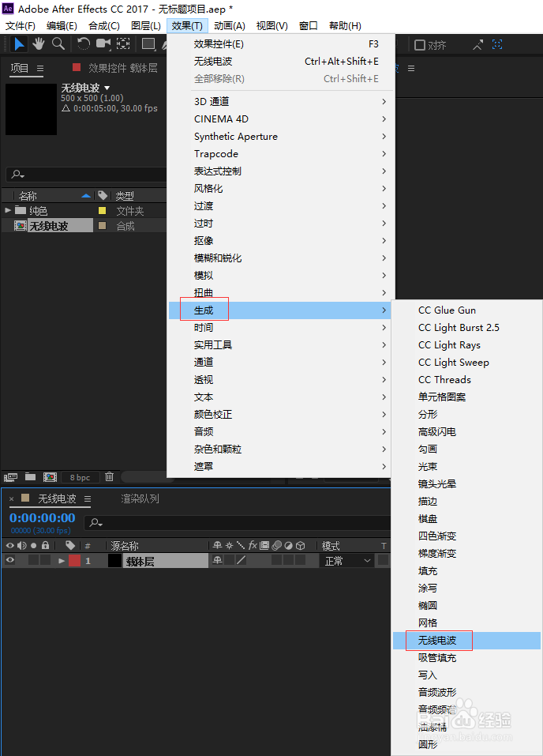Viewport: 543px width, 756px height.
Task: Select the Hand tool
Action: coord(39,44)
